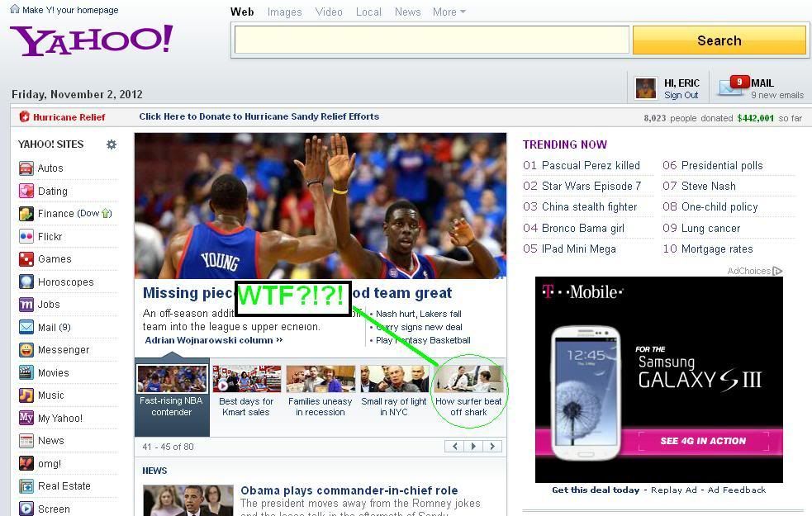Open Yahoo! Sites settings gear
This screenshot has height=516, width=812.
(x=112, y=144)
